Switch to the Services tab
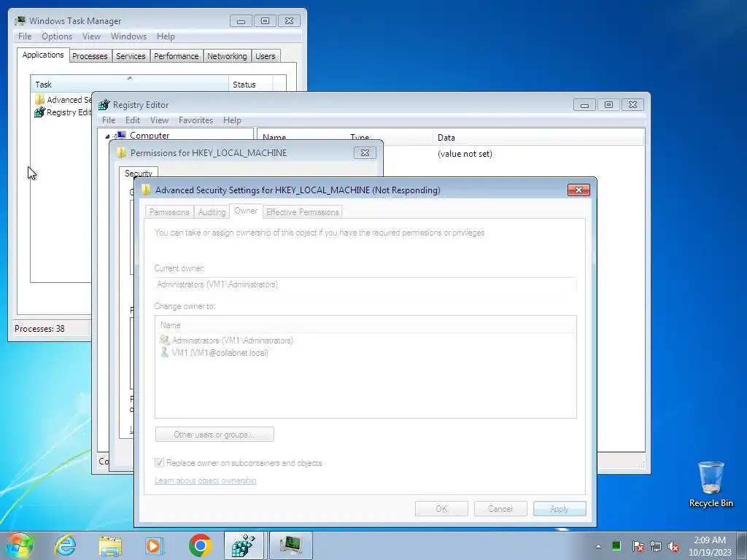Viewport: 747px width, 560px height. click(131, 56)
